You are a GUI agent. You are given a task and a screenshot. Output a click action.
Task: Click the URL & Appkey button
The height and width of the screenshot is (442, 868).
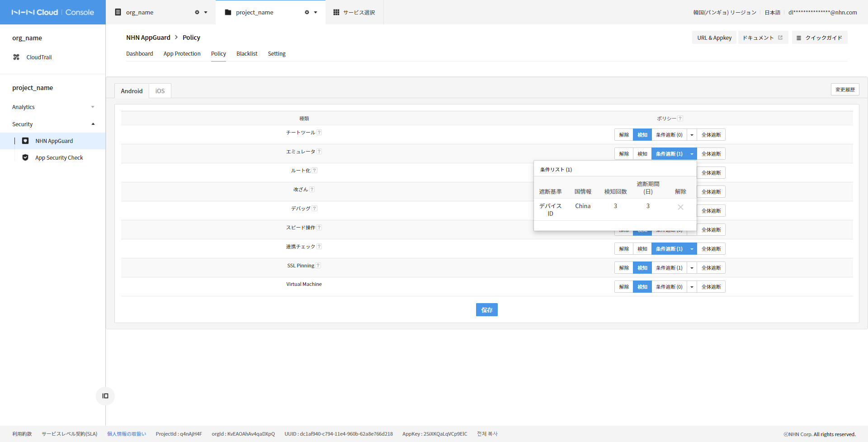tap(714, 38)
